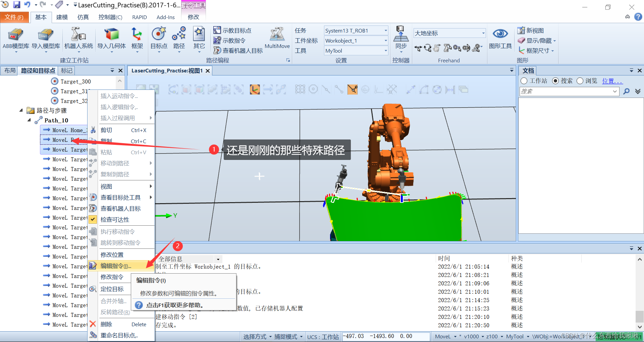644x342 pixels.
Task: Click the MultiMove icon
Action: pos(277,38)
